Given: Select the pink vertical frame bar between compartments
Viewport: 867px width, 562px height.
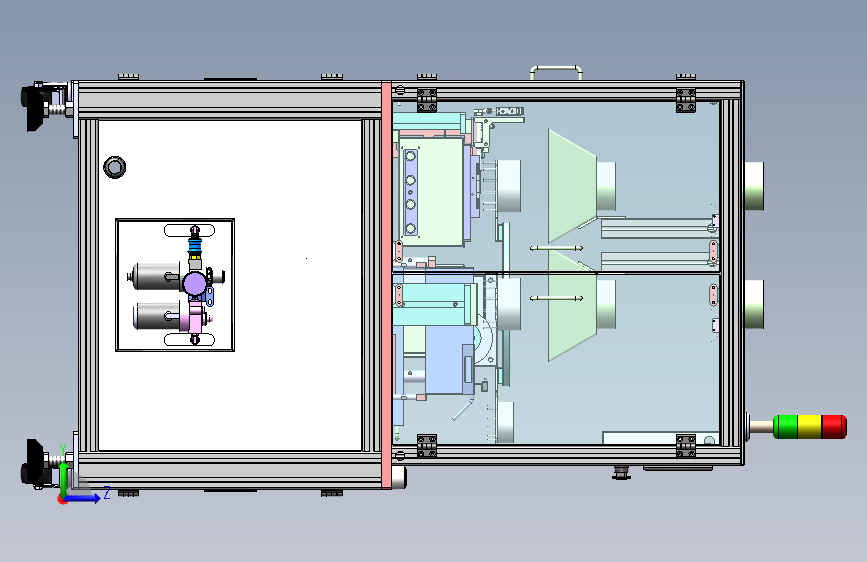Looking at the screenshot, I should point(387,285).
